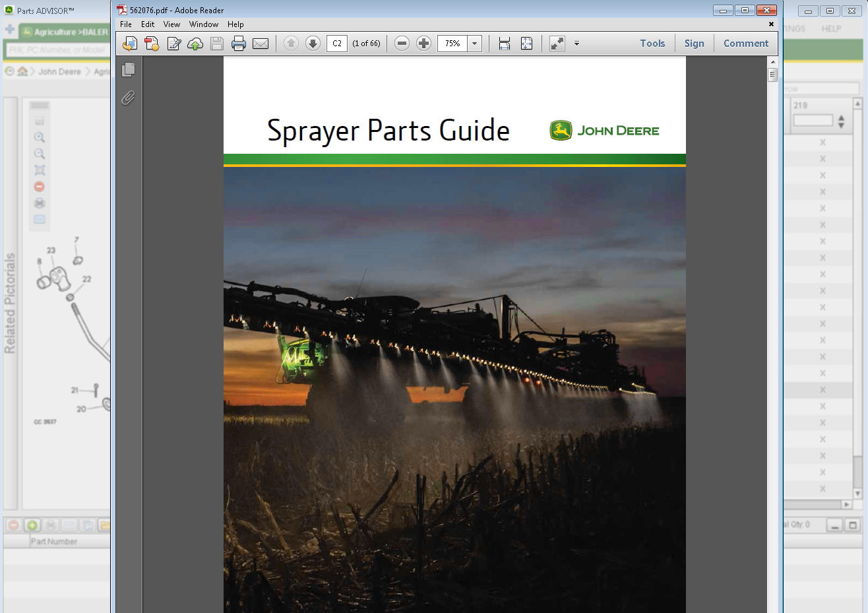Print the PDF using the printer icon

click(x=239, y=44)
